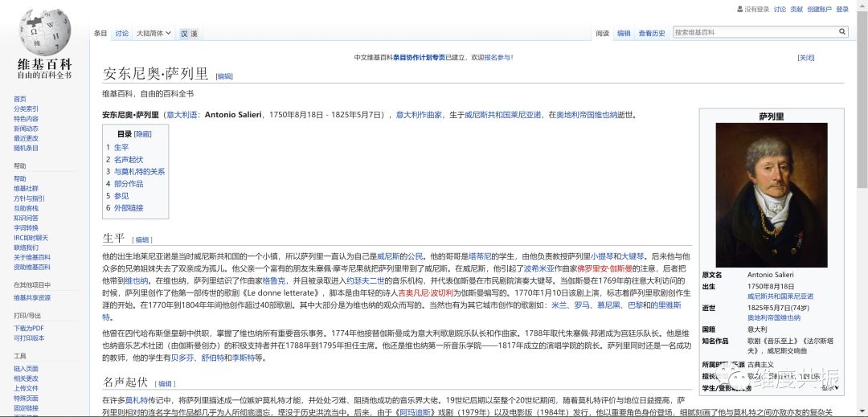
Task: Click the search magnifier icon
Action: click(842, 32)
